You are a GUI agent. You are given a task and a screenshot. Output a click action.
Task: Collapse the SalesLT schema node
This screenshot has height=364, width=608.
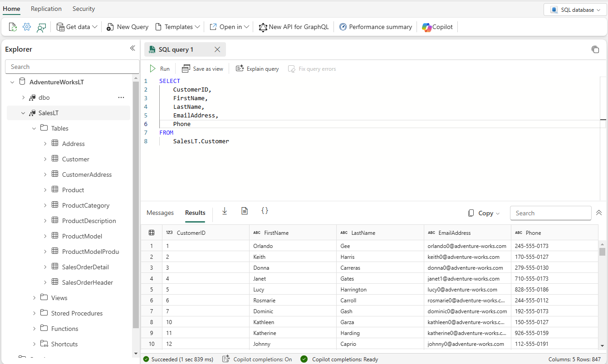(23, 113)
